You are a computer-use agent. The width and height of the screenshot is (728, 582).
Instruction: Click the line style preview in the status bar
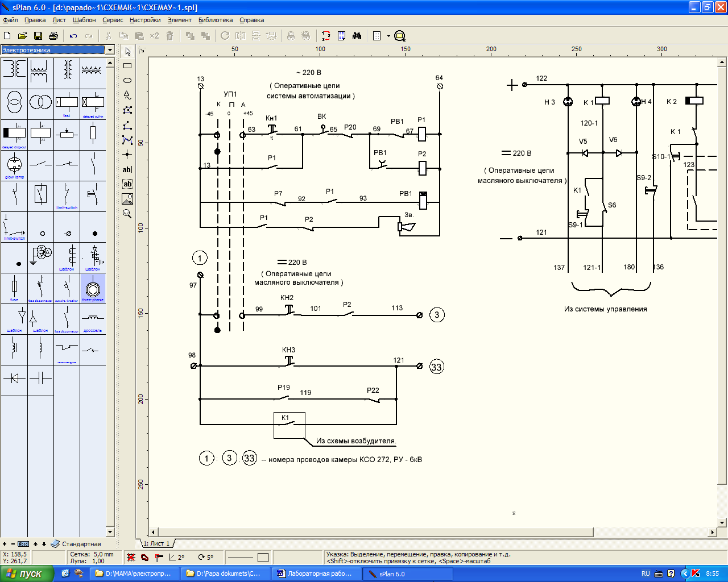[240, 558]
